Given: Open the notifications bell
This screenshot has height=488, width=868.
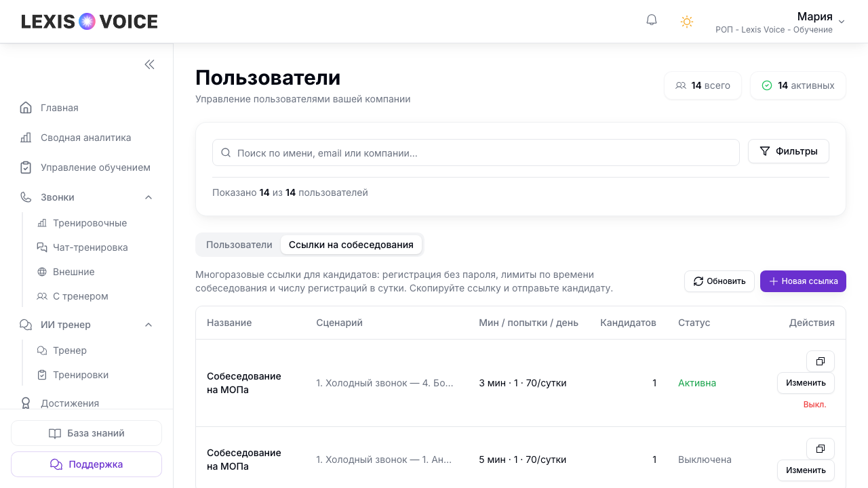Looking at the screenshot, I should 652,20.
